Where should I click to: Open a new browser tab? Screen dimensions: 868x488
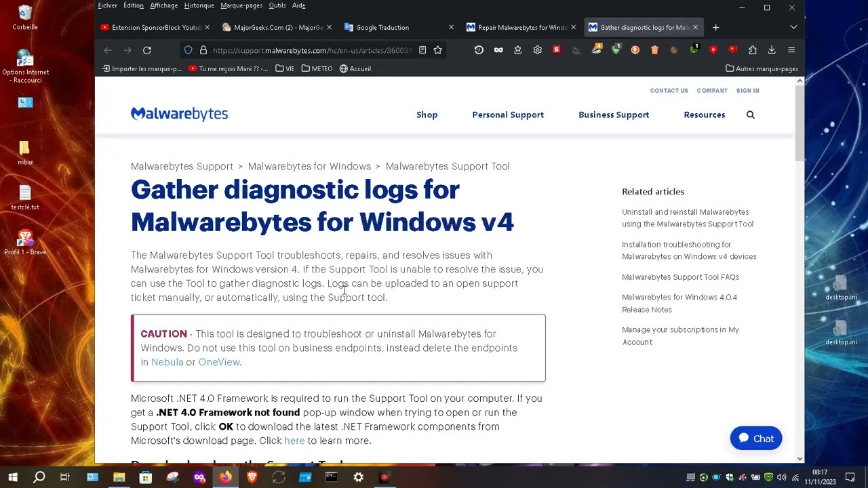tap(715, 28)
